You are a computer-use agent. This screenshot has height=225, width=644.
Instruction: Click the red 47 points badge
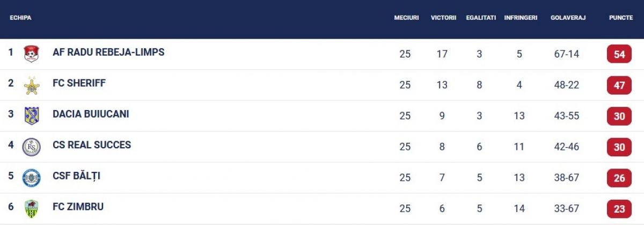point(619,85)
